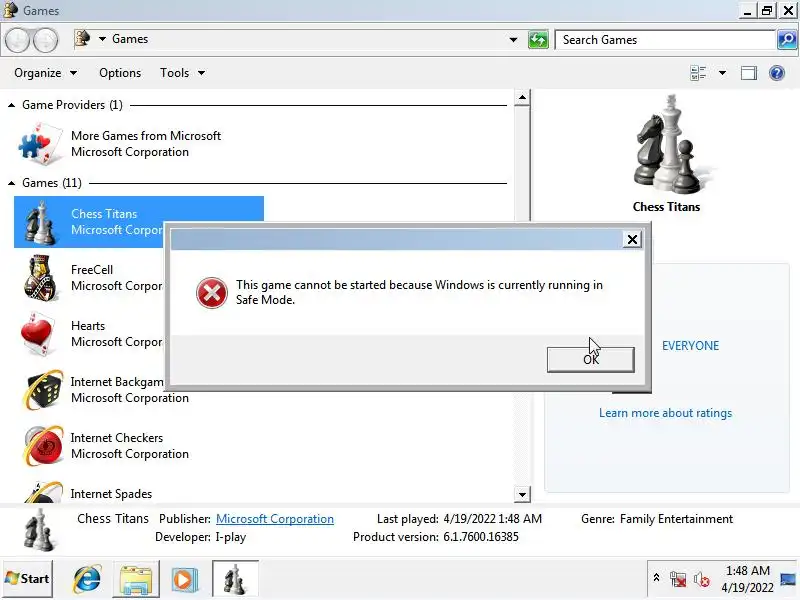Image resolution: width=800 pixels, height=600 pixels.
Task: Click the scrollbar up arrow
Action: (x=522, y=97)
